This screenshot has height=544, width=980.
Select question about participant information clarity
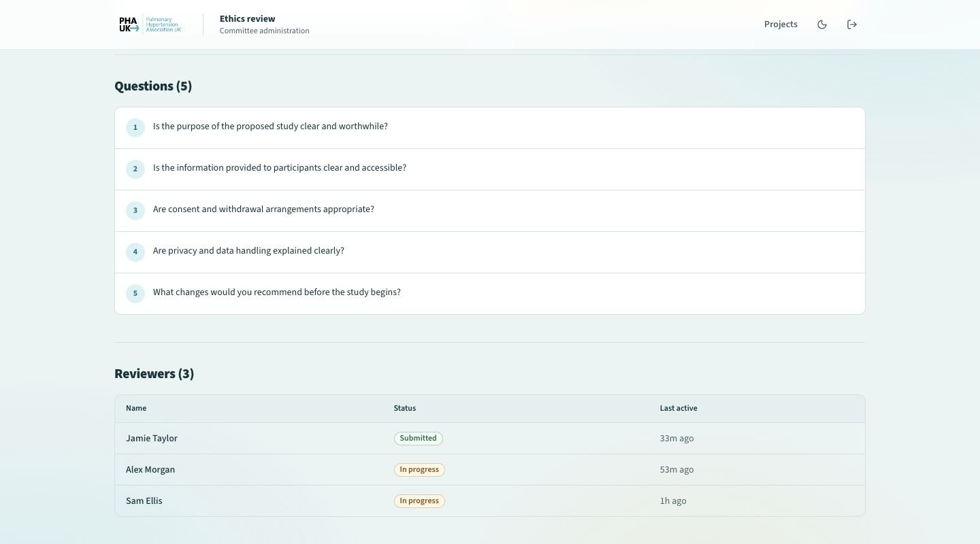[x=490, y=169]
